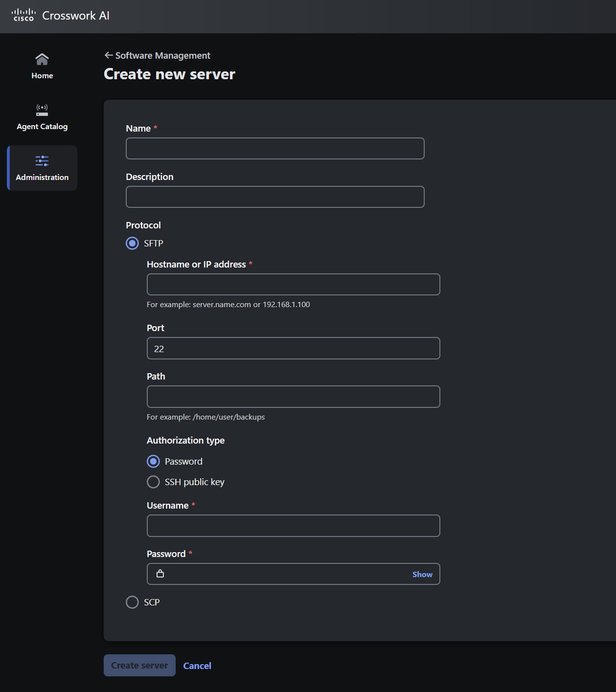Open Administration sliders icon in sidebar

click(x=42, y=161)
